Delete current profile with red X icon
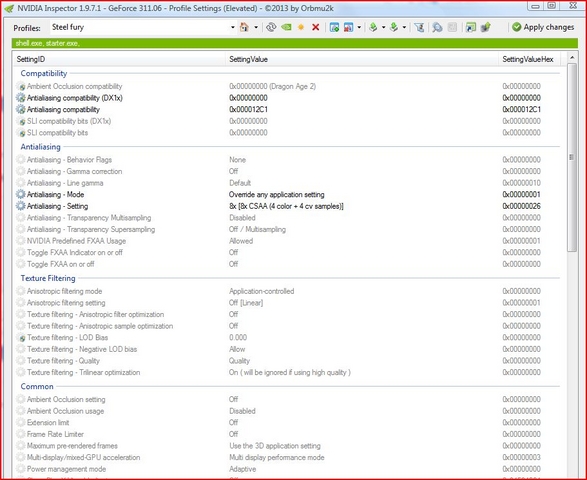This screenshot has height=480, width=587. tap(316, 27)
